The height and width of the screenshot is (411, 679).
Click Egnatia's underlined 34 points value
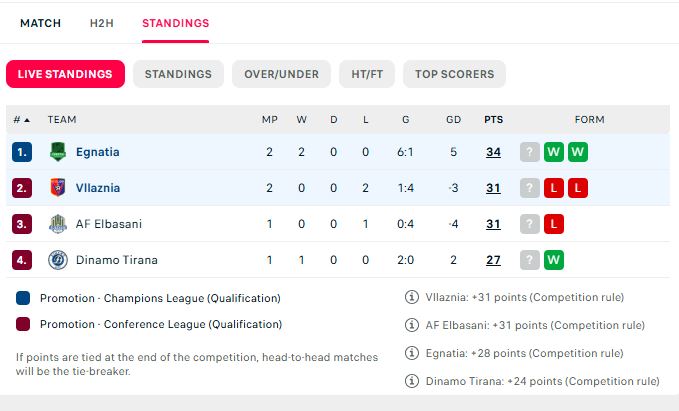[x=493, y=152]
